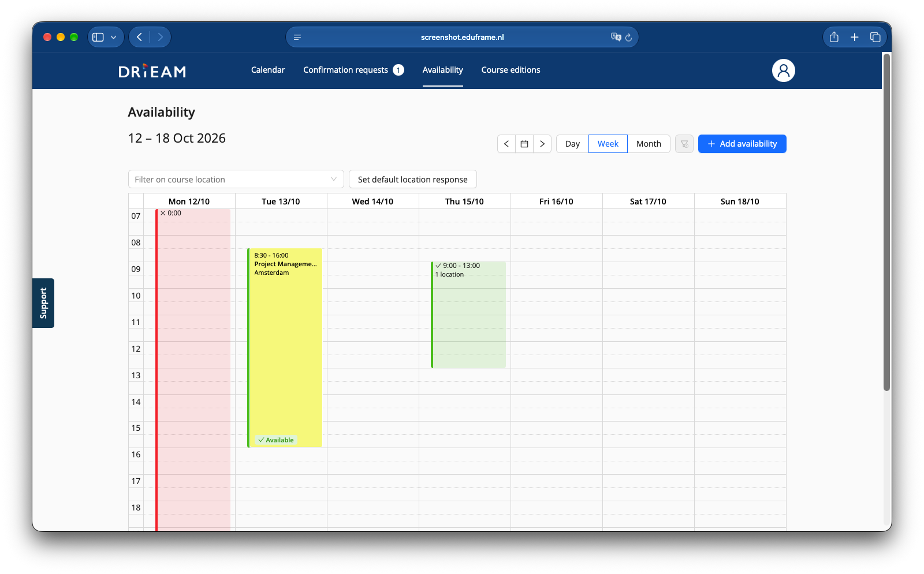This screenshot has width=924, height=574.
Task: Open the Safari share icon
Action: coord(834,37)
